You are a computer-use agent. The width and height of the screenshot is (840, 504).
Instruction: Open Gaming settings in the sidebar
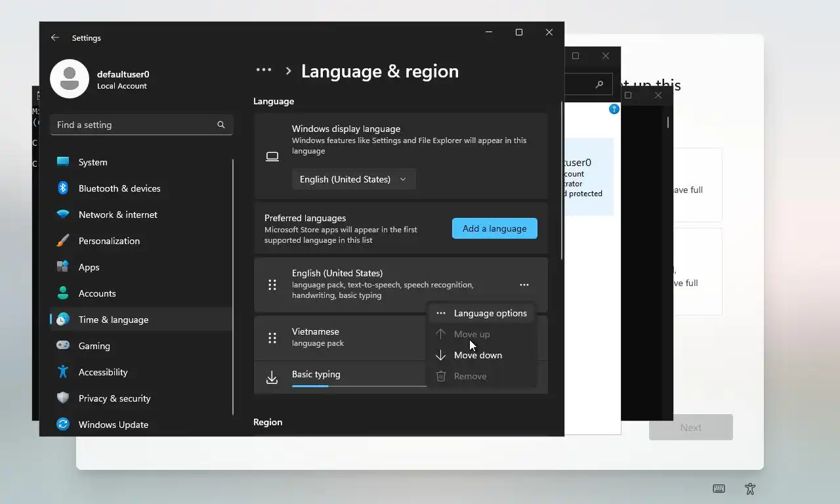click(141, 346)
